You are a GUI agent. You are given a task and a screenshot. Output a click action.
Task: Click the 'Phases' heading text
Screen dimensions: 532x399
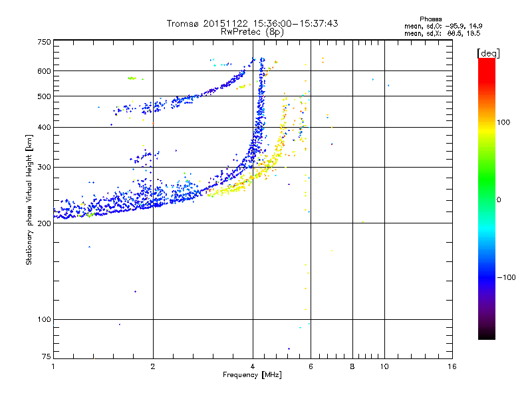pyautogui.click(x=430, y=19)
